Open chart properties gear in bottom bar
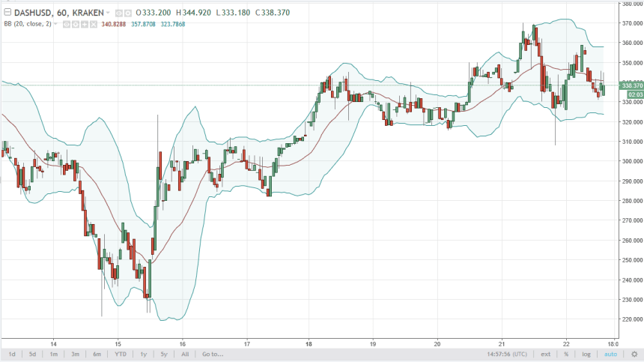 tap(635, 354)
